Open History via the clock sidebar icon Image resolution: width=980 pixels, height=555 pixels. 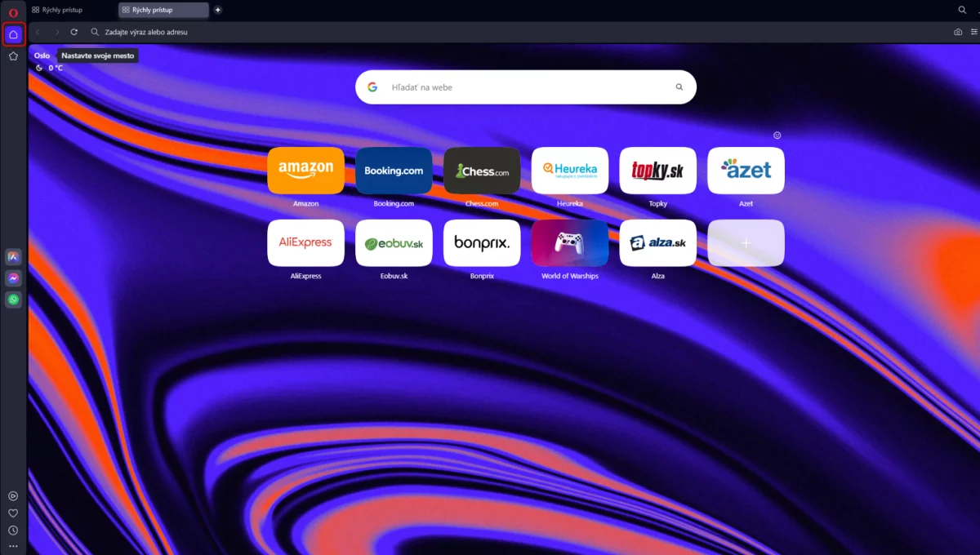tap(13, 531)
